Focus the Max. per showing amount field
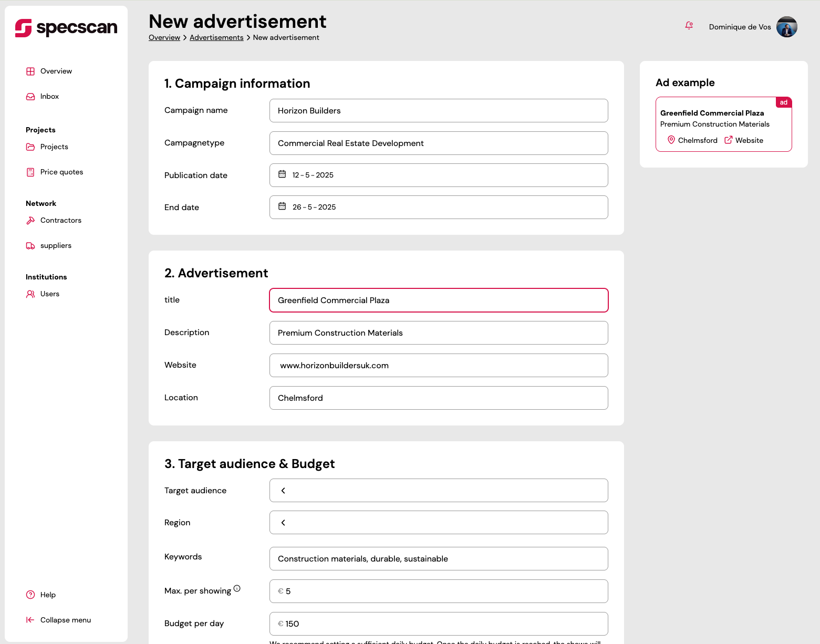The width and height of the screenshot is (820, 644). [x=439, y=591]
